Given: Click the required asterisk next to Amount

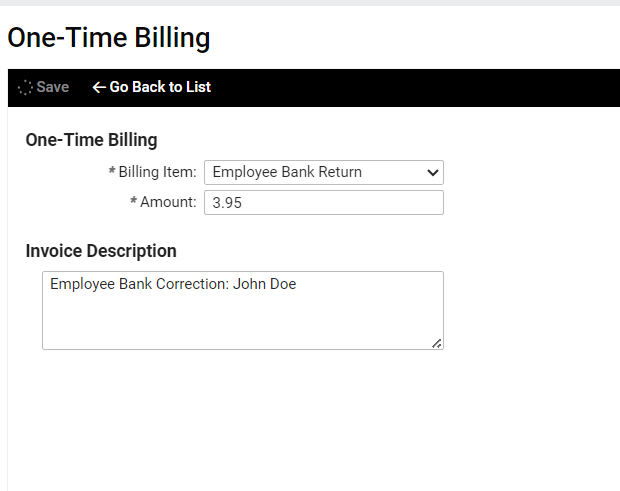Looking at the screenshot, I should 134,200.
